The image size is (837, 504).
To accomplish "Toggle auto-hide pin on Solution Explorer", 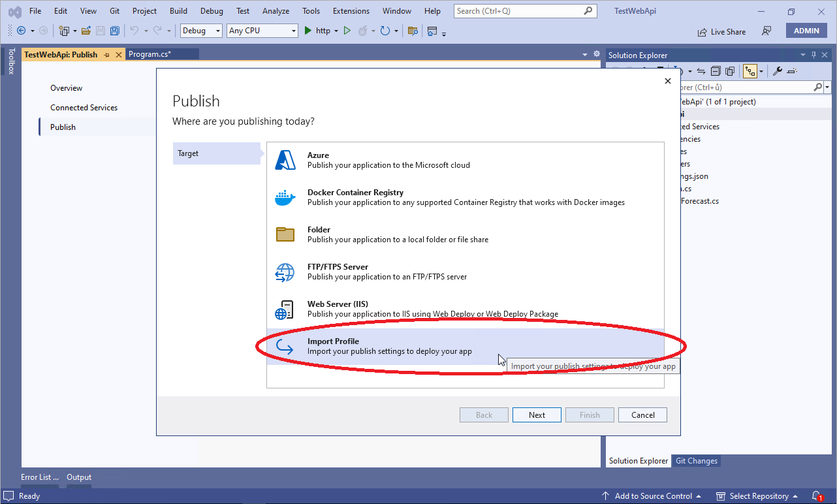I will [x=814, y=55].
